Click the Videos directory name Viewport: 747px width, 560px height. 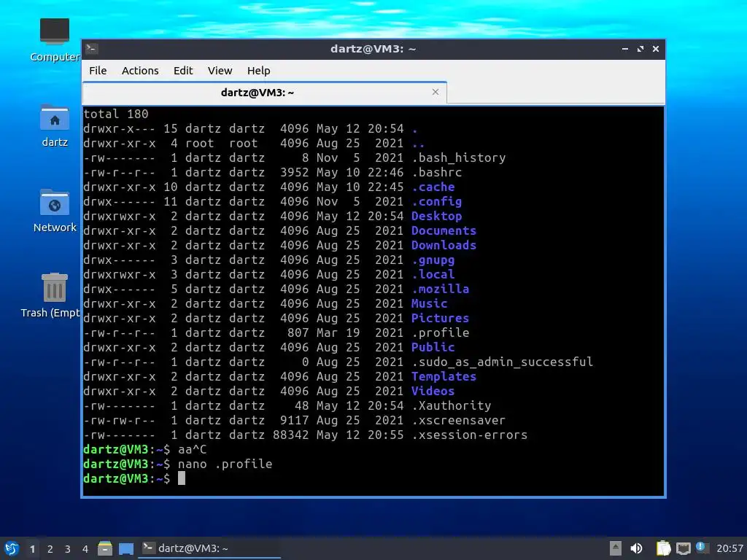pyautogui.click(x=433, y=391)
